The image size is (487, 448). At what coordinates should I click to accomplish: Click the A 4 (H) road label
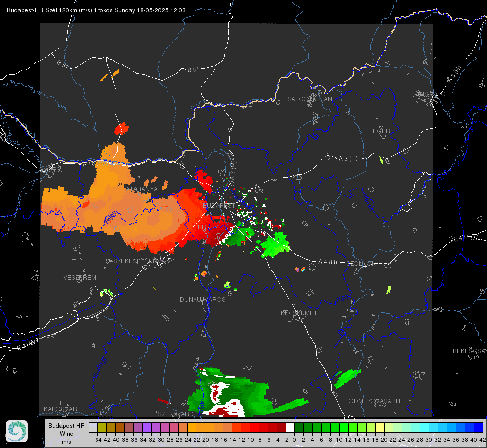click(x=328, y=262)
